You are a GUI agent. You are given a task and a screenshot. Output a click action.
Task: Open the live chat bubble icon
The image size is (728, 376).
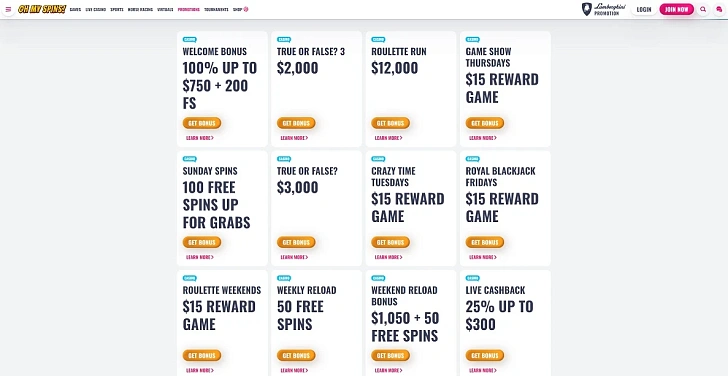(x=719, y=9)
